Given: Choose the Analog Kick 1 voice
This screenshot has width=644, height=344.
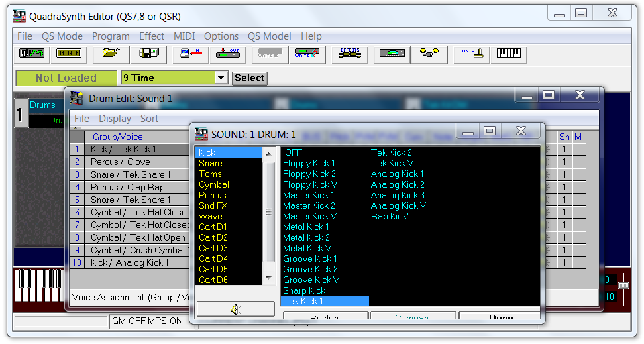Looking at the screenshot, I should pyautogui.click(x=398, y=174).
